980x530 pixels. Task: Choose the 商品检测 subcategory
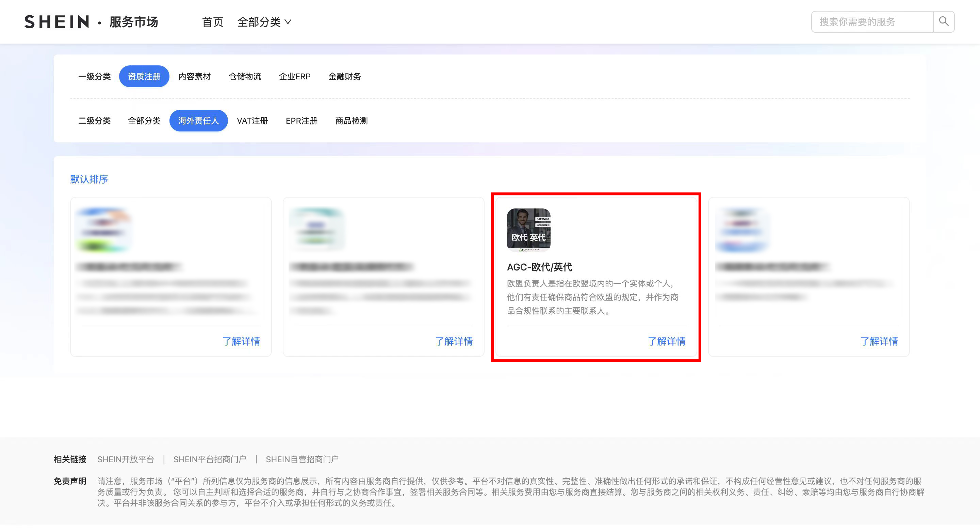(351, 121)
